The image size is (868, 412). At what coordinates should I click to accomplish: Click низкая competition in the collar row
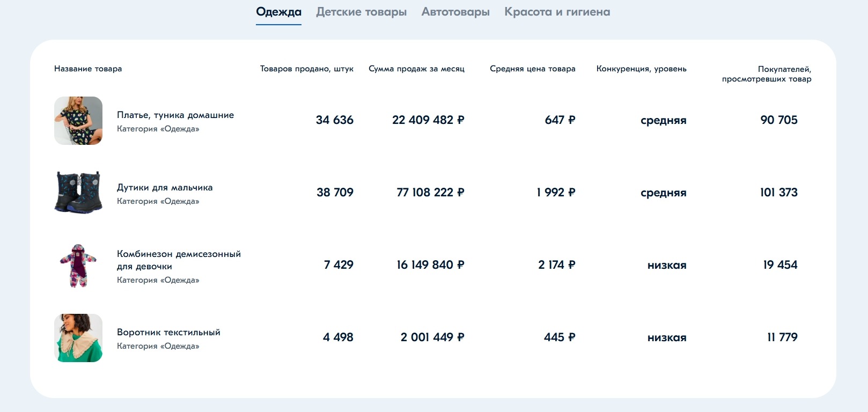(667, 337)
